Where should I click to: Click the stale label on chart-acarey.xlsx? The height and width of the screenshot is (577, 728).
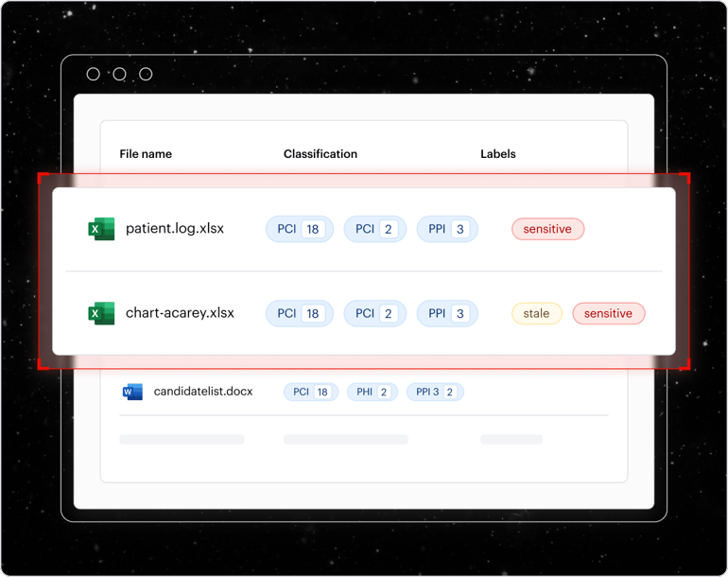pos(536,313)
